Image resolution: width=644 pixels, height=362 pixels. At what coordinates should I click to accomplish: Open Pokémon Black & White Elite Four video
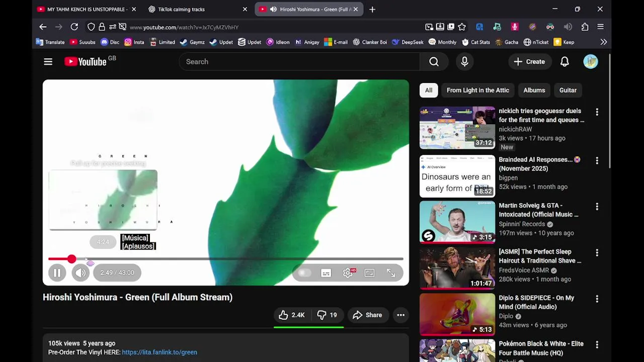pyautogui.click(x=541, y=348)
